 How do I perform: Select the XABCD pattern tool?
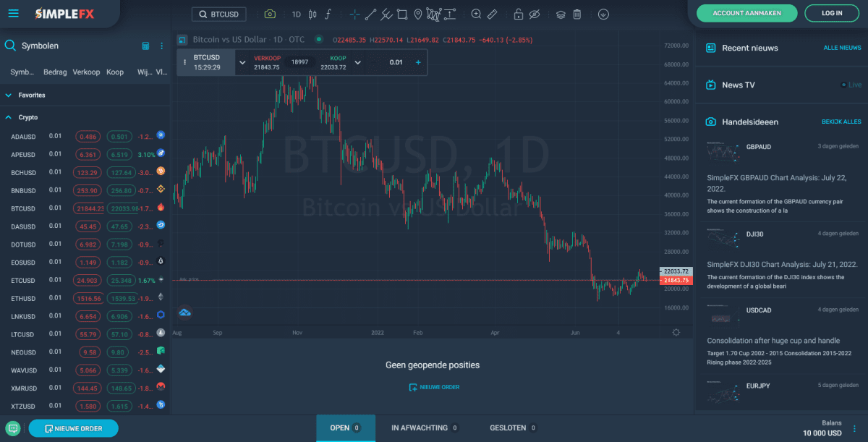pyautogui.click(x=434, y=14)
